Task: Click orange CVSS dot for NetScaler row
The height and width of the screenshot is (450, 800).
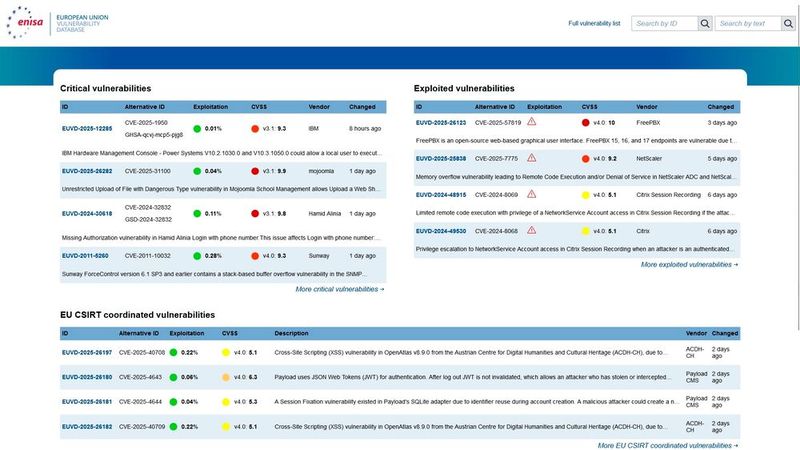Action: pos(586,159)
